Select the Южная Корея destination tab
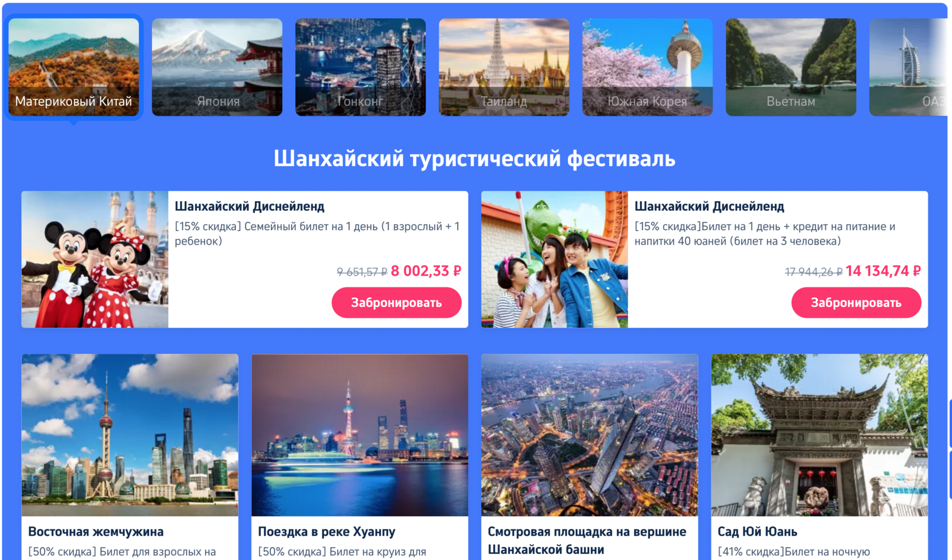The width and height of the screenshot is (952, 560). tap(647, 67)
